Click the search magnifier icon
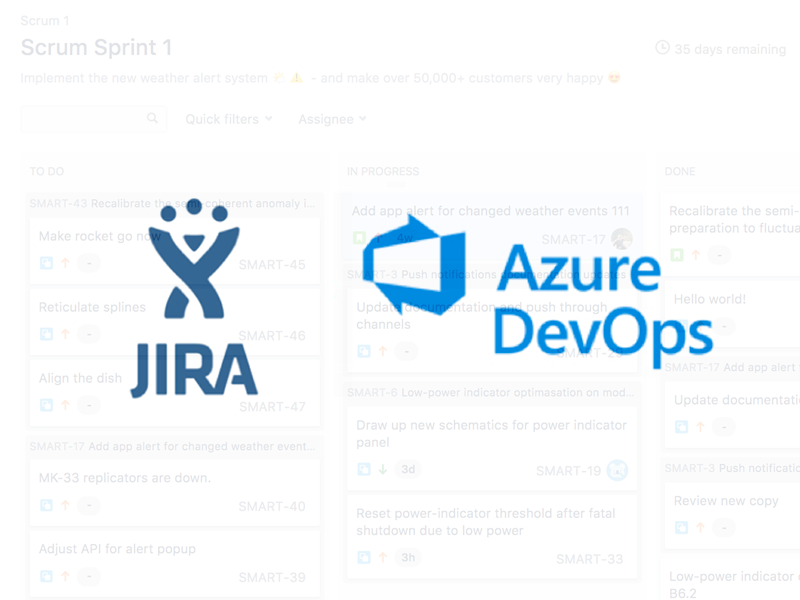800x600 pixels. pos(152,119)
